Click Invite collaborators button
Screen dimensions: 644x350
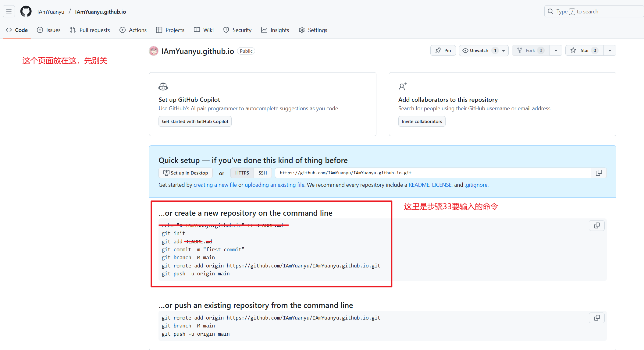tap(422, 121)
